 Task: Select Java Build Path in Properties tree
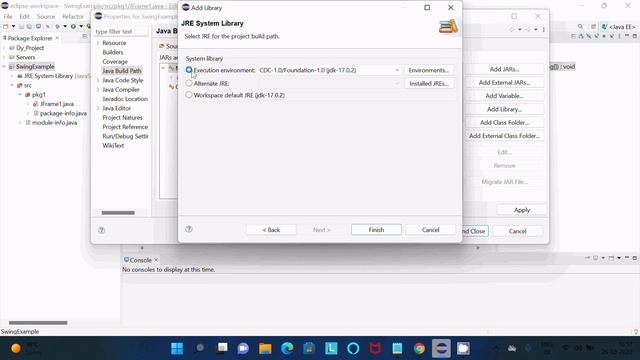click(122, 71)
